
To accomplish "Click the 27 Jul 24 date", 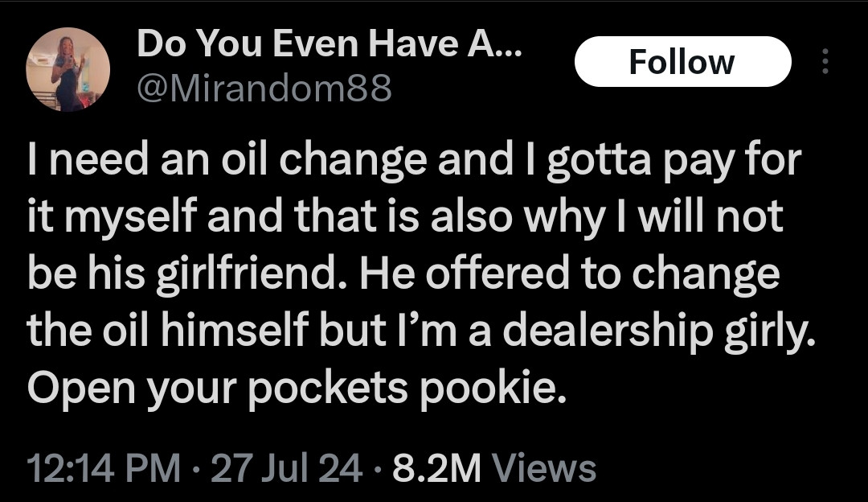I will [x=285, y=467].
